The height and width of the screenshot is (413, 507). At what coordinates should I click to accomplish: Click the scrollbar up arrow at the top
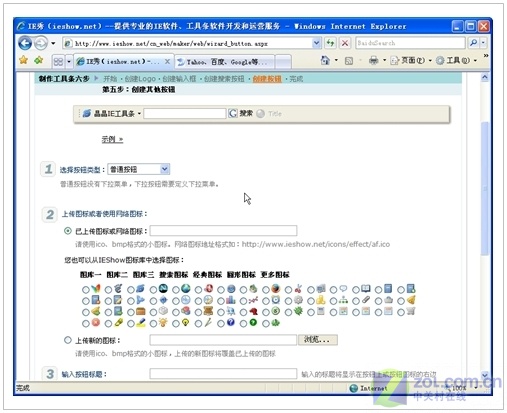coord(485,77)
